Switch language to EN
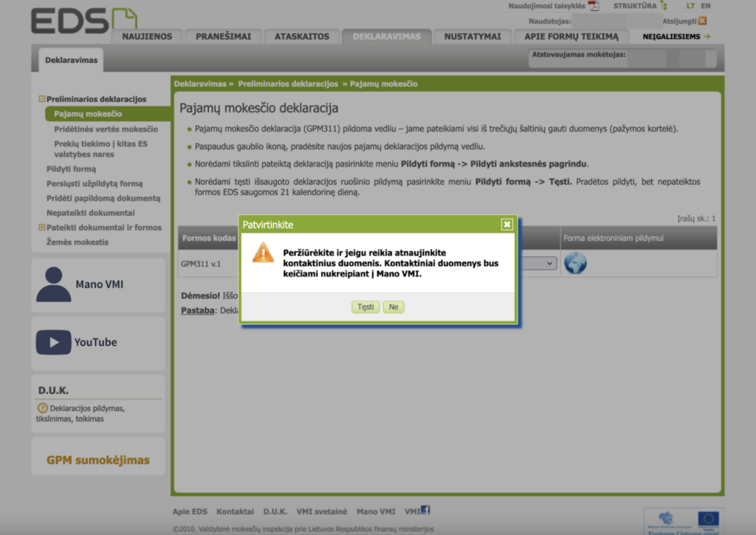The image size is (756, 535). (706, 6)
